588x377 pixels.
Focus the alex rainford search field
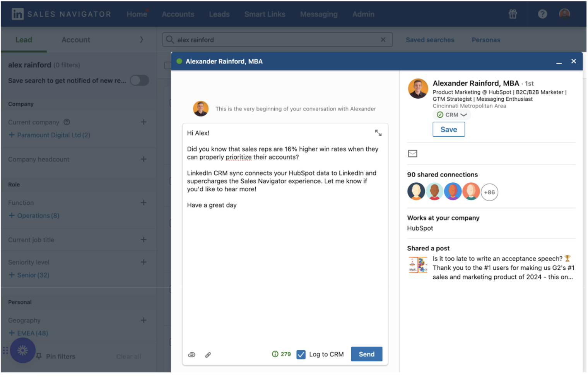pos(277,39)
